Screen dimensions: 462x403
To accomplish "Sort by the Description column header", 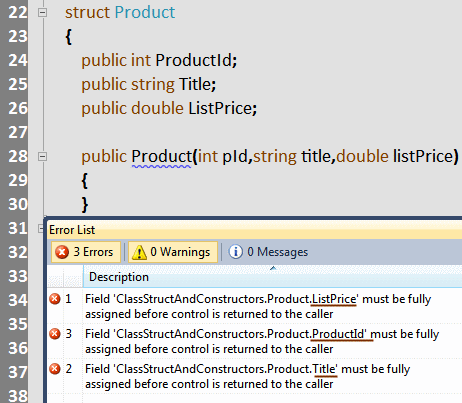I will (272, 277).
